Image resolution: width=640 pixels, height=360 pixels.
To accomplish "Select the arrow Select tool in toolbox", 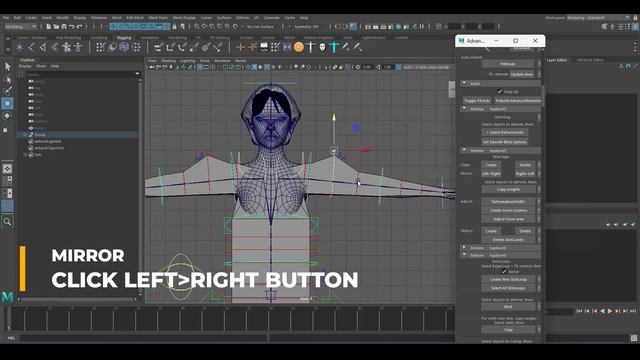I will [7, 66].
